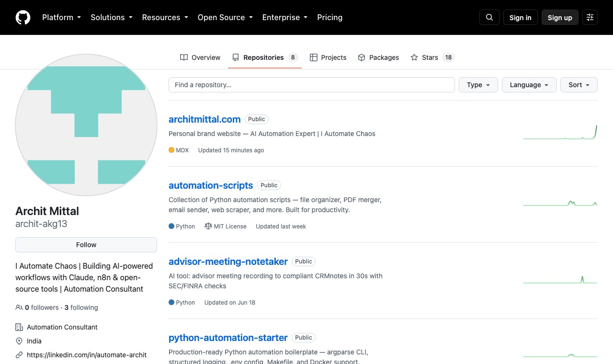Expand the Enterprise menu
This screenshot has height=364, width=613.
285,17
